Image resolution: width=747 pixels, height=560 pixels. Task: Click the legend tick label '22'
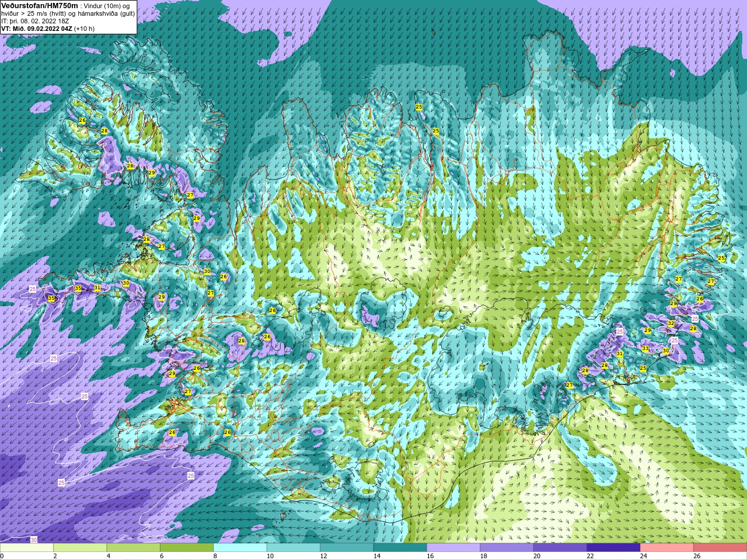(x=590, y=556)
